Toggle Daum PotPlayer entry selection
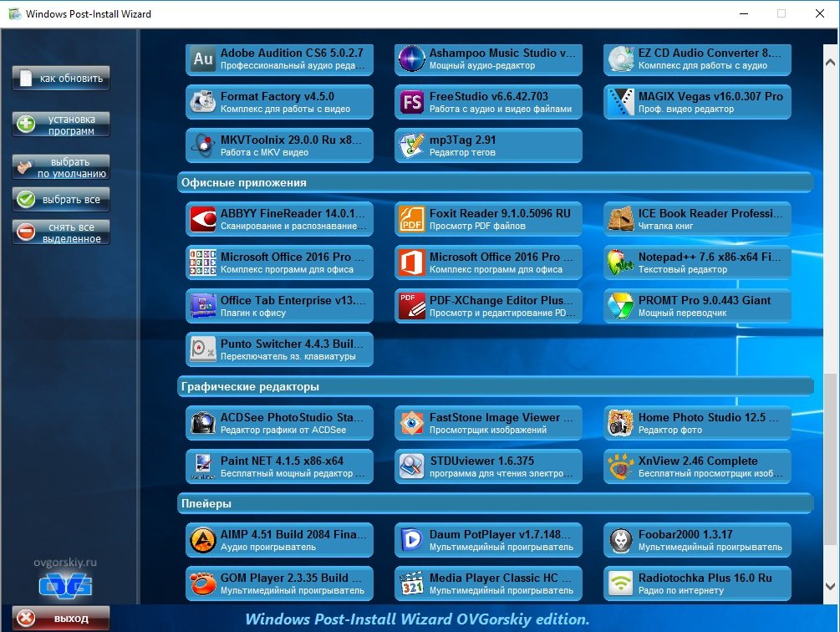The width and height of the screenshot is (840, 632). pos(489,540)
